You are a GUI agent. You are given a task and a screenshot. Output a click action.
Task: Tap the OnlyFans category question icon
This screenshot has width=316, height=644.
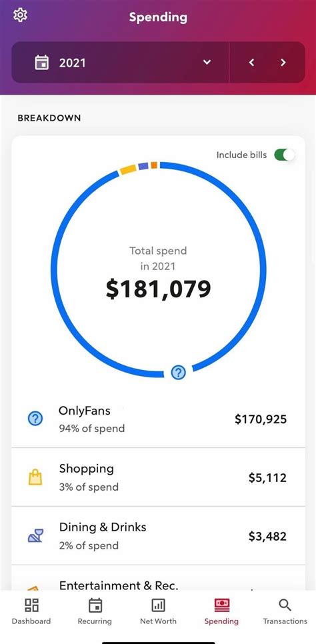tap(35, 419)
